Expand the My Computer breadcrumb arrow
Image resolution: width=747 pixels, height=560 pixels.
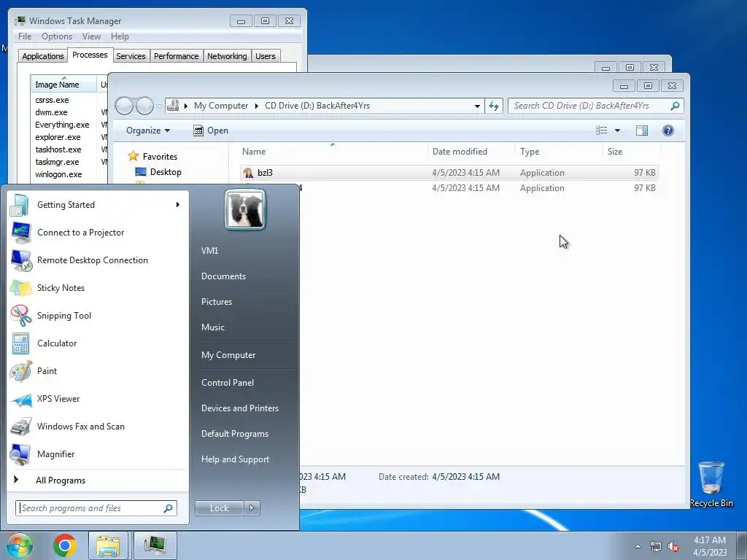pyautogui.click(x=256, y=106)
